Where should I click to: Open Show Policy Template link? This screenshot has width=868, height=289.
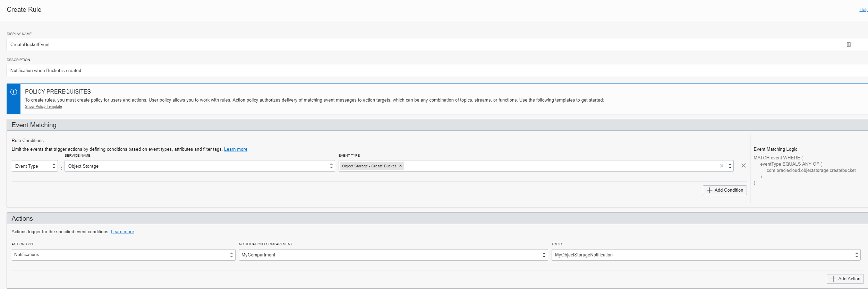[43, 106]
